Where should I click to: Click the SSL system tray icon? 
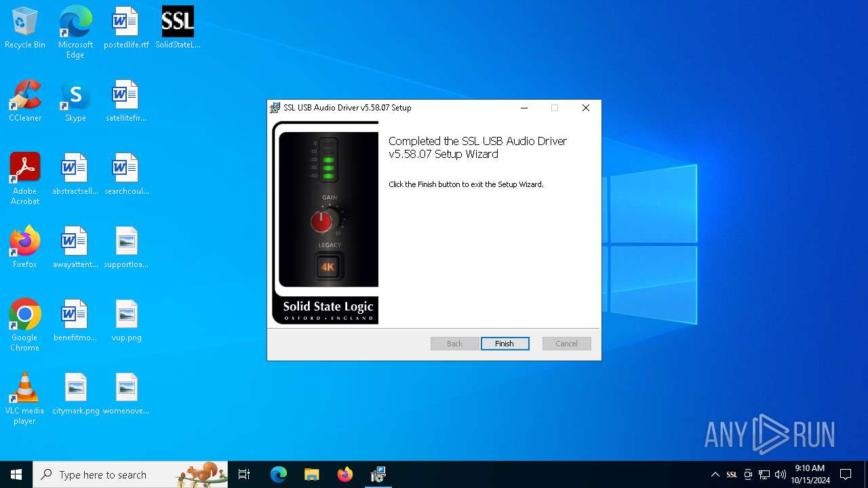pos(732,474)
